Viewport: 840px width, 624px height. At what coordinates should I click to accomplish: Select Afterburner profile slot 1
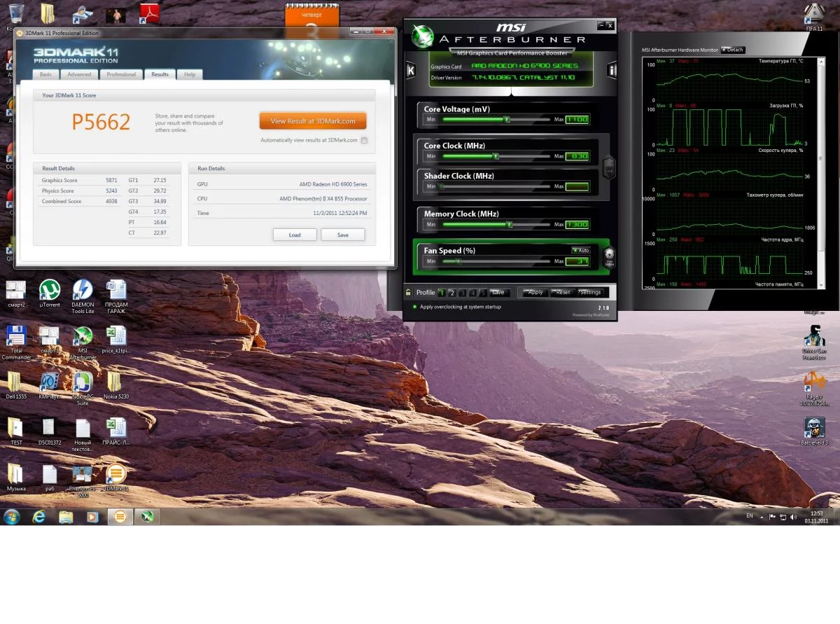(x=442, y=293)
